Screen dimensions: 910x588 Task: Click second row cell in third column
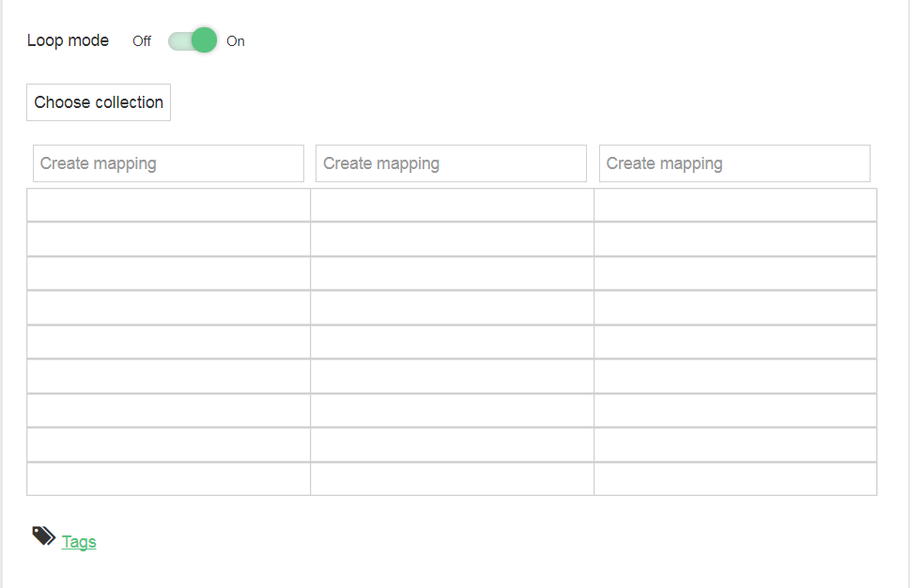coord(735,240)
